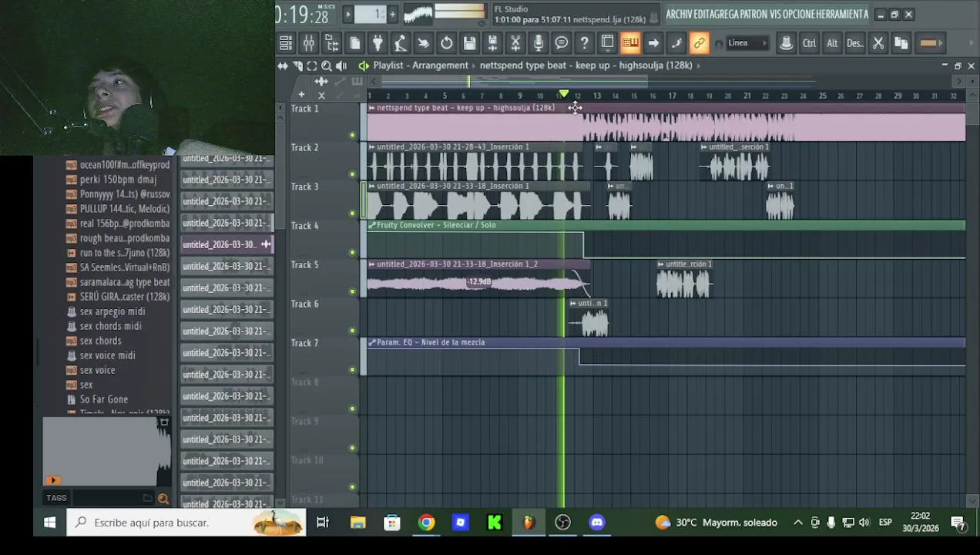Click the circular undo history icon
The width and height of the screenshot is (980, 555).
point(446,43)
